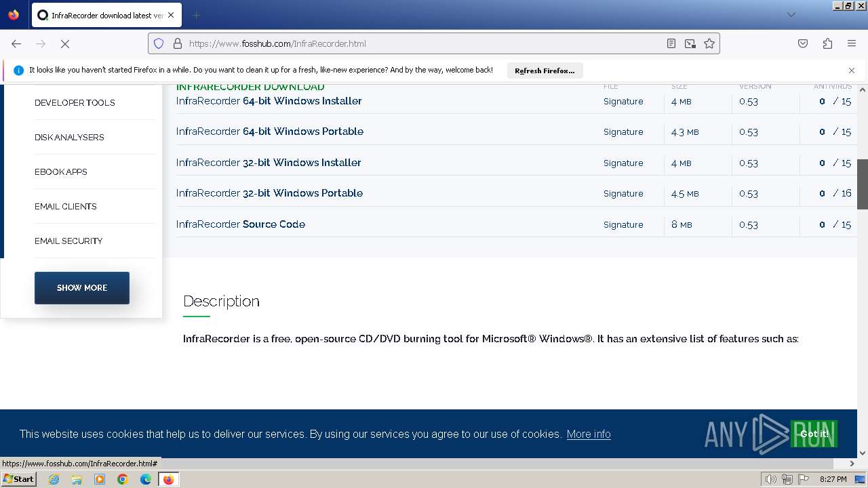Screen dimensions: 868x488
Task: Launch Edge from the taskbar
Action: point(146,479)
